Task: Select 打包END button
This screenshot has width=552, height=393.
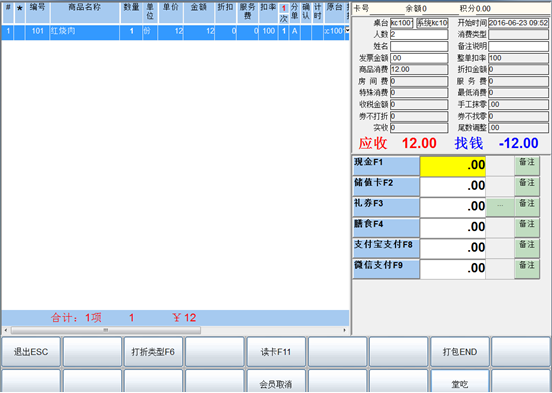Action: click(460, 351)
